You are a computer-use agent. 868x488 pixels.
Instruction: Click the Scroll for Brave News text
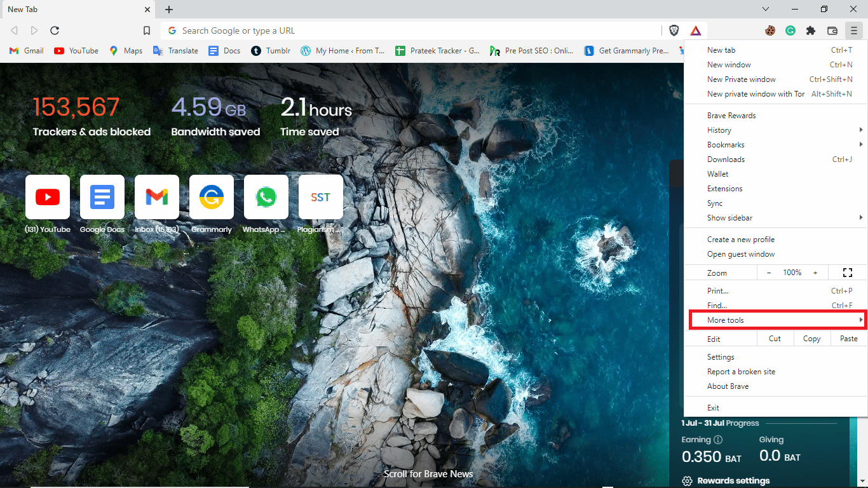[428, 474]
